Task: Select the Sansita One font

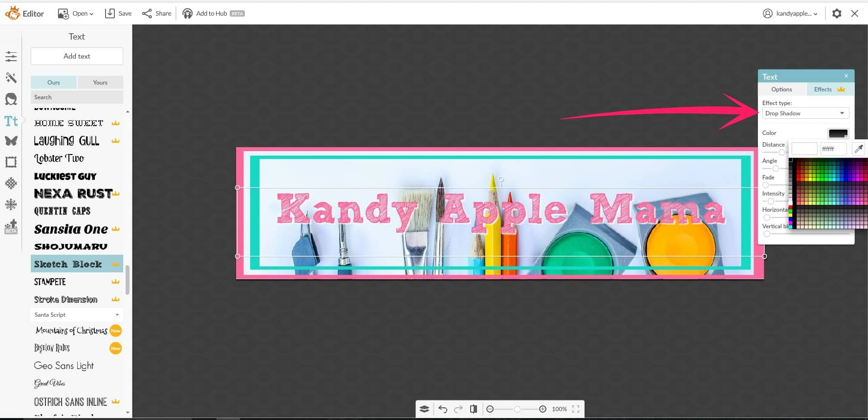Action: (77, 229)
